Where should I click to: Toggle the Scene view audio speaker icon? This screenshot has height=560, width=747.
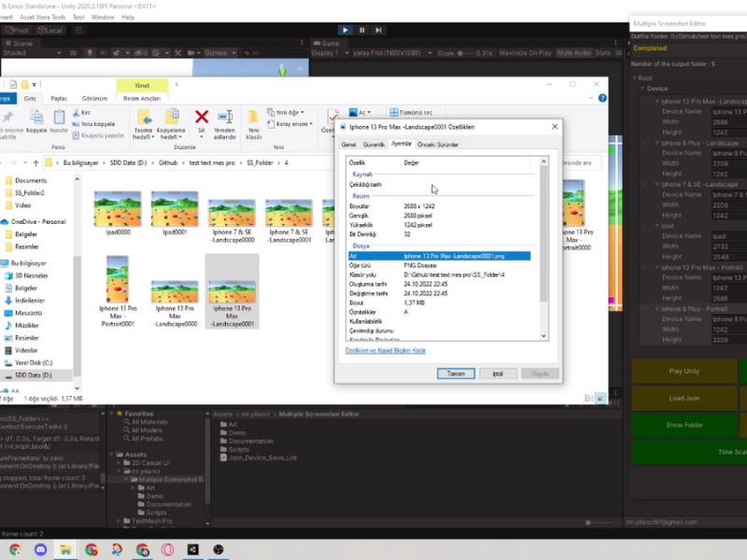[x=103, y=53]
